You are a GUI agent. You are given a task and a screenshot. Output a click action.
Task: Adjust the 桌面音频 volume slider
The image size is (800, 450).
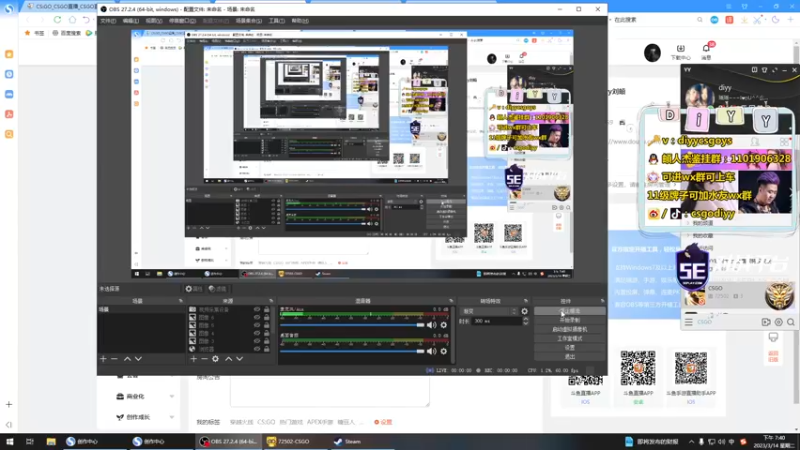click(352, 351)
